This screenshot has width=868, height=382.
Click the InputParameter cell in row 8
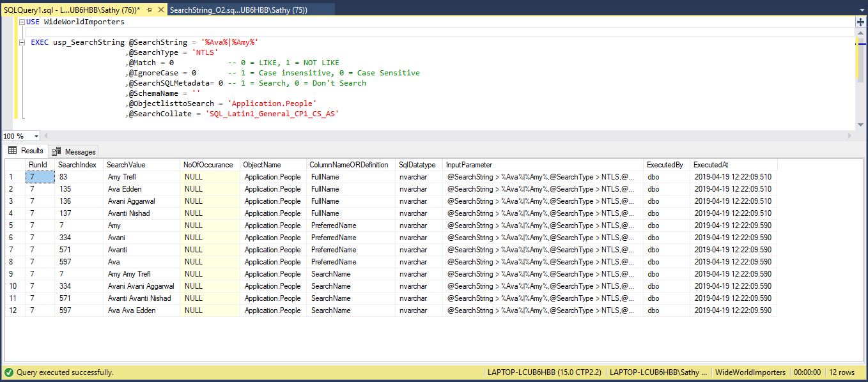pos(543,262)
